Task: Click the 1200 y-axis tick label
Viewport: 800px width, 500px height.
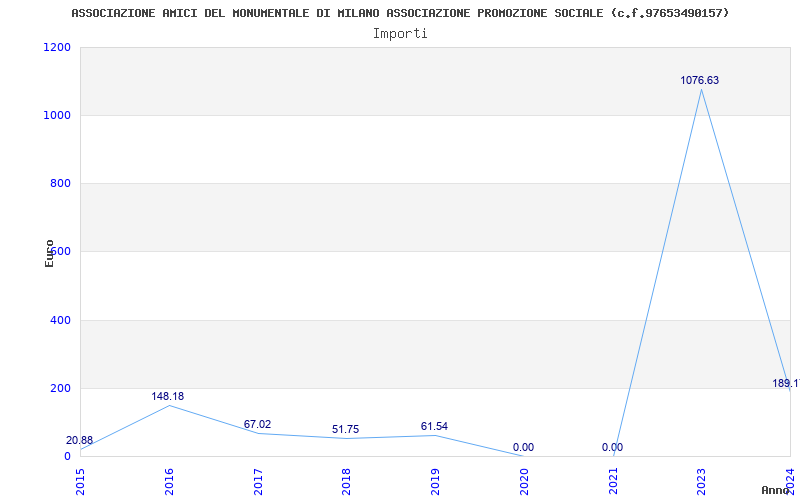Action: 57,47
